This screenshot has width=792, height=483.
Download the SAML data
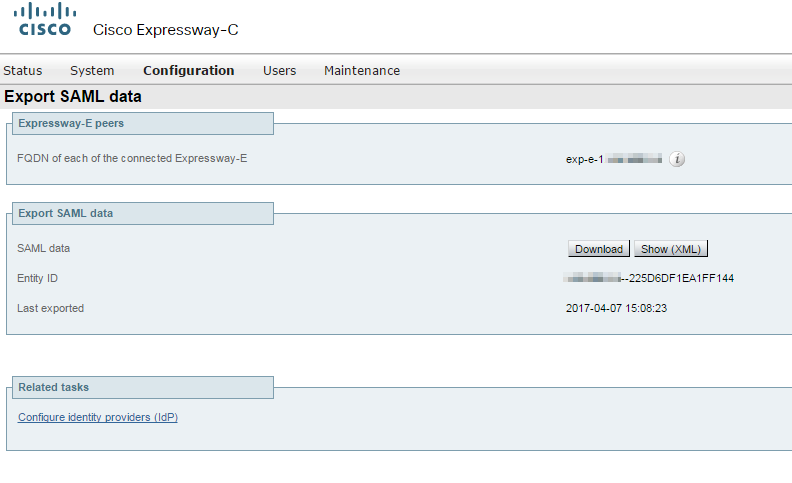599,249
